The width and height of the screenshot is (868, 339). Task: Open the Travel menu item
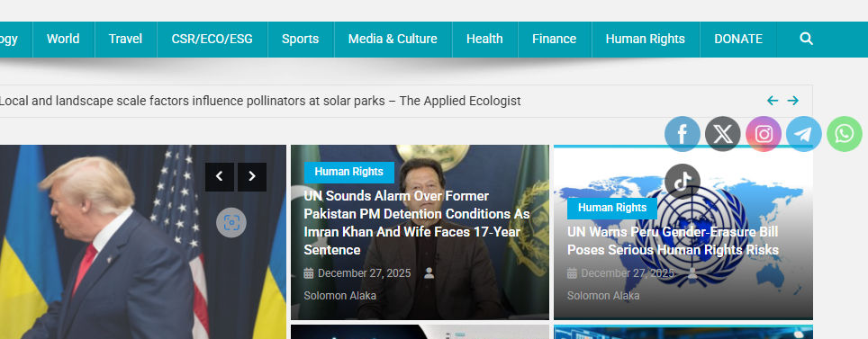[126, 40]
